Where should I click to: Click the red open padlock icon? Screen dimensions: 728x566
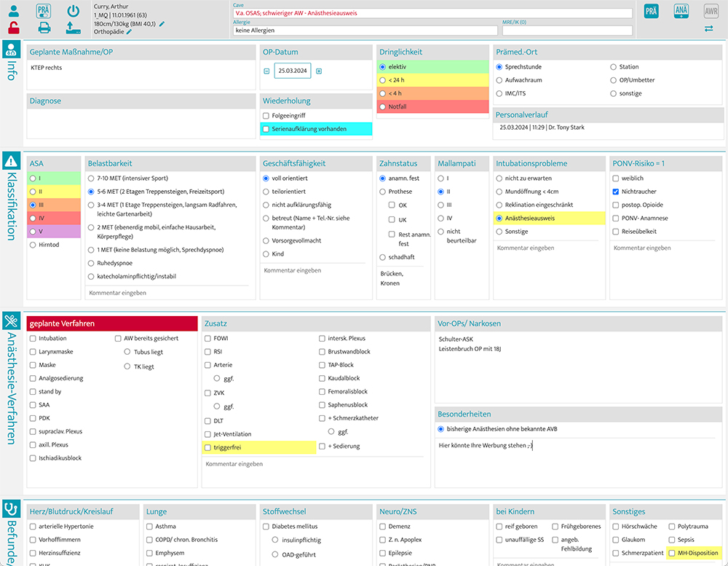(x=14, y=28)
